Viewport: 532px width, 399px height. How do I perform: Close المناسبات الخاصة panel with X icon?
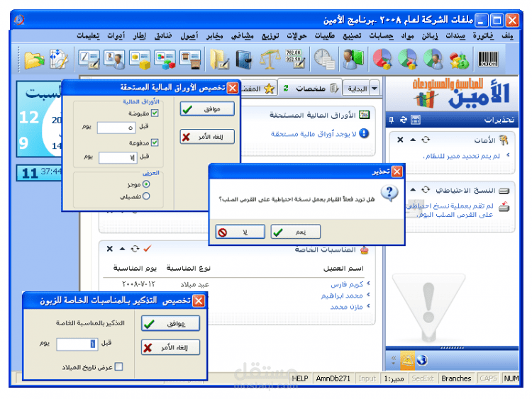(109, 249)
